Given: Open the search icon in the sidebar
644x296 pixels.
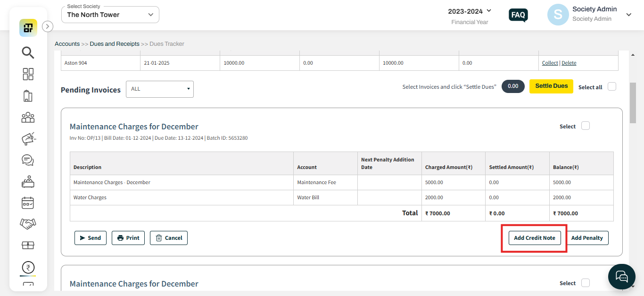Looking at the screenshot, I should pos(28,53).
